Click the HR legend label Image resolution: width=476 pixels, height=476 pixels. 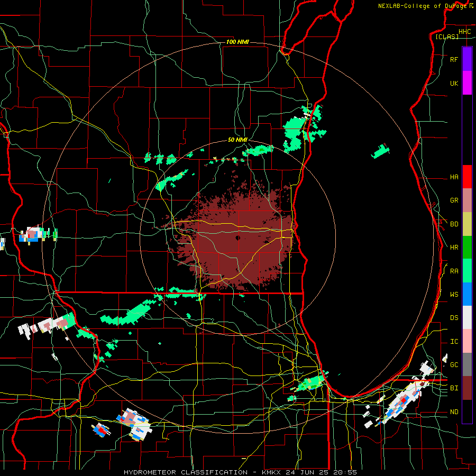454,248
